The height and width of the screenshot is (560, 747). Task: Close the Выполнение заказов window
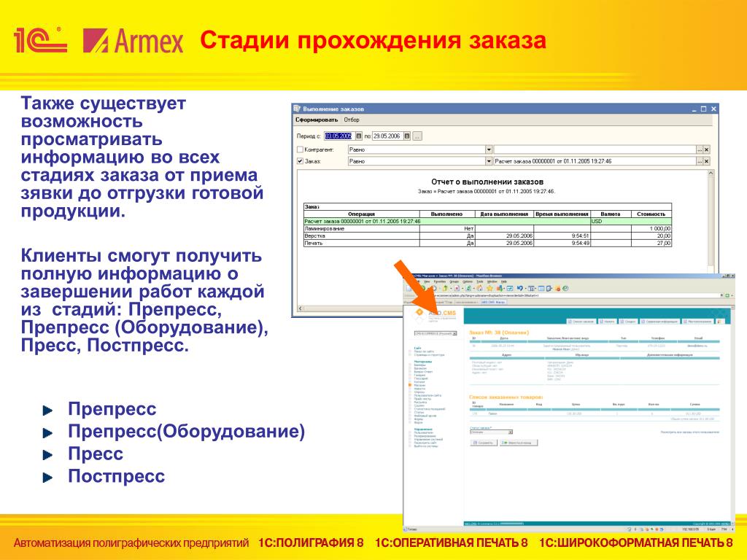pyautogui.click(x=713, y=109)
